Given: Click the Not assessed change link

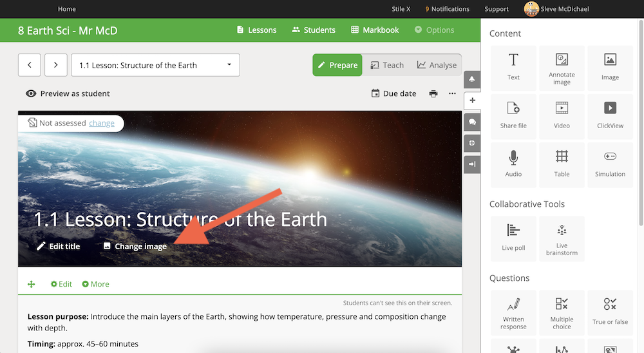Looking at the screenshot, I should click(x=102, y=123).
